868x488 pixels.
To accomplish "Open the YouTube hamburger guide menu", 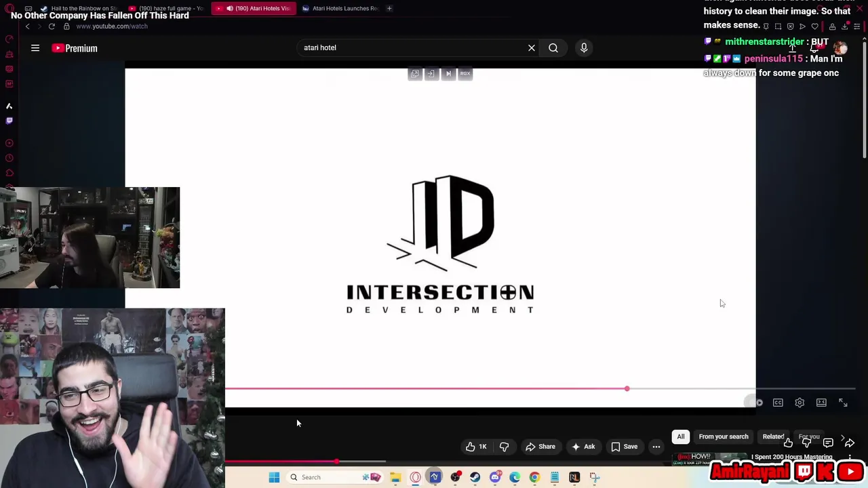I will pos(35,48).
